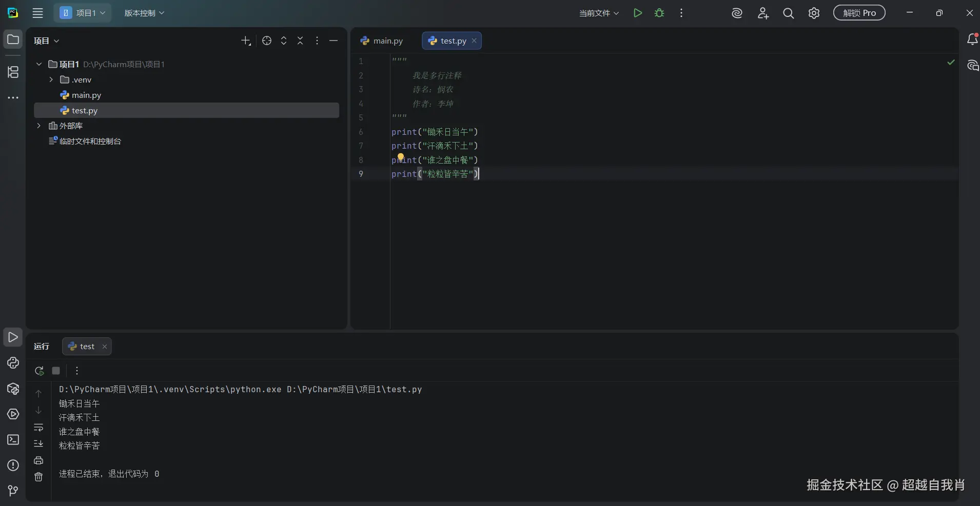Image resolution: width=980 pixels, height=506 pixels.
Task: Open more run actions menu in title bar
Action: click(x=681, y=13)
